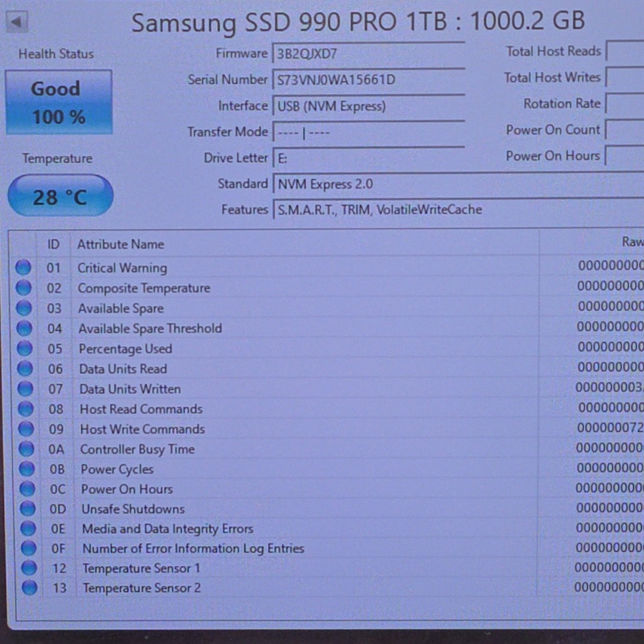Click the status icon for Composite Temperature
The width and height of the screenshot is (644, 644).
24,288
